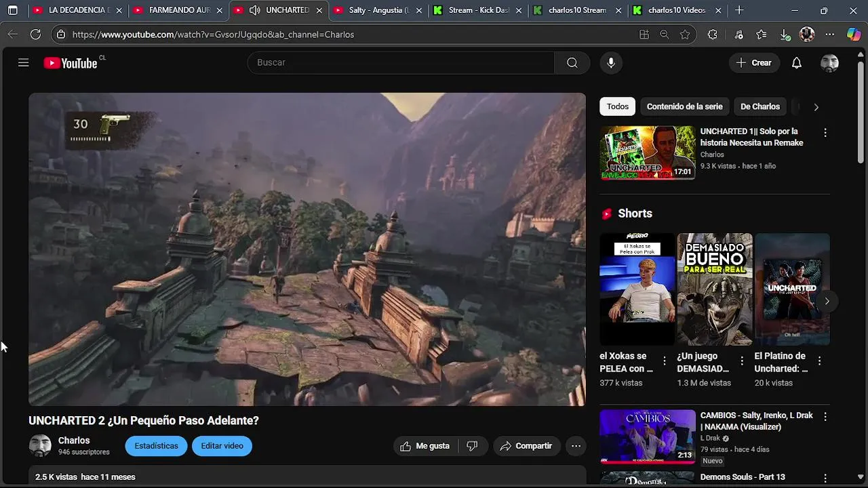Open options for CAMBIOS video suggestion
Viewport: 868px width, 488px height.
[825, 417]
